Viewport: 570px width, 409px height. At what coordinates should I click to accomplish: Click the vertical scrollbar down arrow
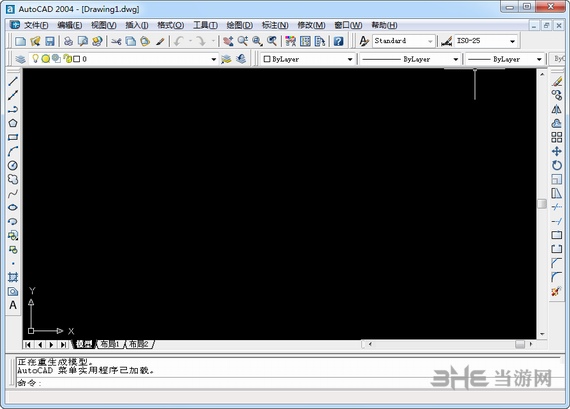pos(542,334)
